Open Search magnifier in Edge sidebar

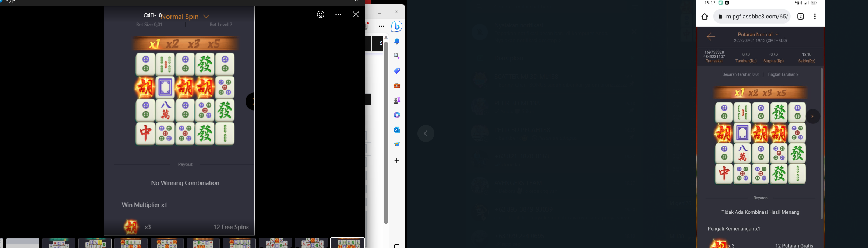pyautogui.click(x=396, y=56)
